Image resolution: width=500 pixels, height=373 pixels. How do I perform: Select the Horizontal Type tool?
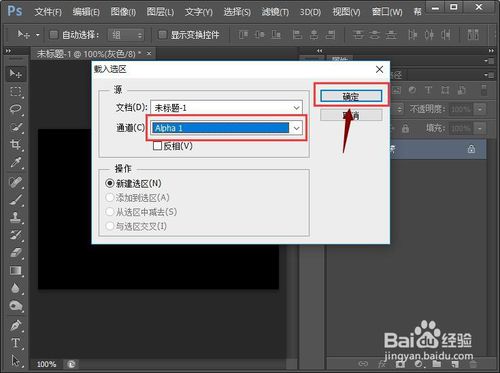tap(15, 343)
